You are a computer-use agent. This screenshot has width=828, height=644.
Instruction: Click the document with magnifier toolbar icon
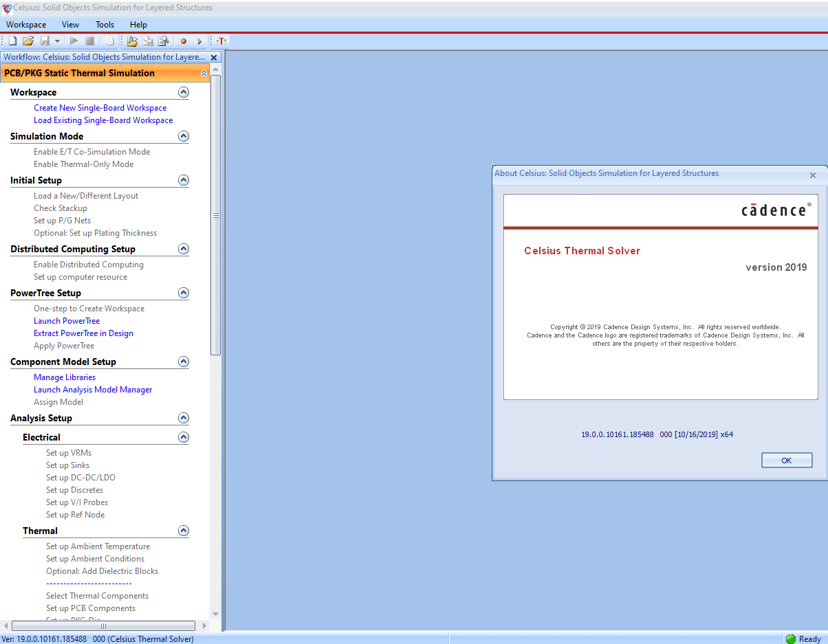point(164,41)
